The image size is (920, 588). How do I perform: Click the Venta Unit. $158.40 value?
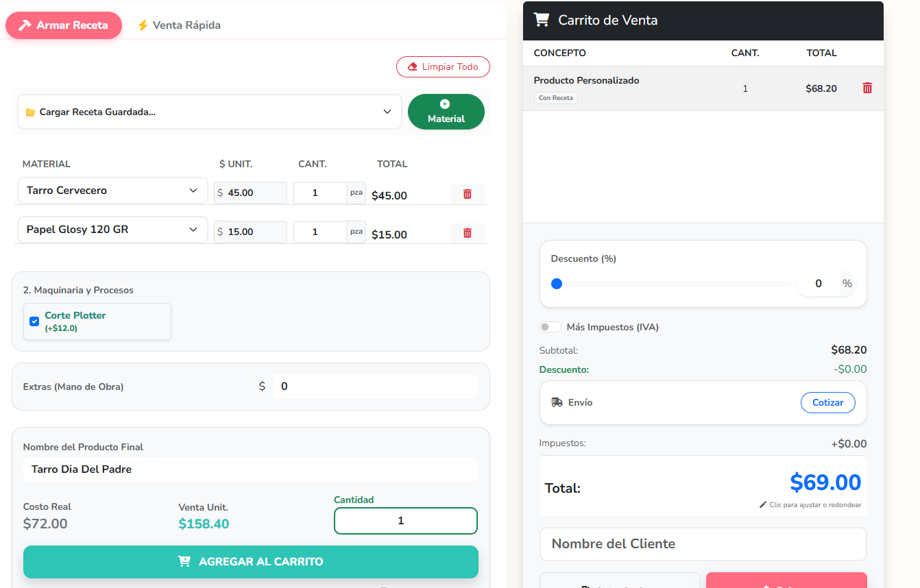[x=204, y=524]
